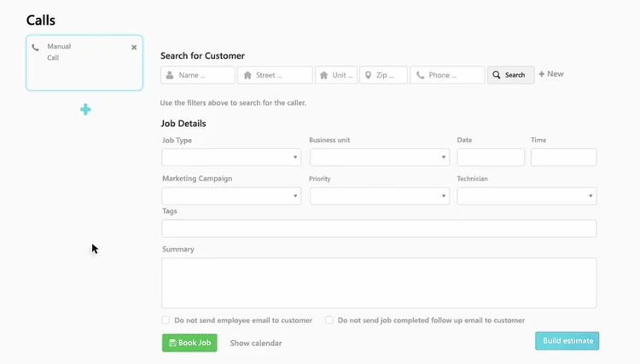This screenshot has height=364, width=640.
Task: Close the Manual Call card
Action: (x=134, y=47)
